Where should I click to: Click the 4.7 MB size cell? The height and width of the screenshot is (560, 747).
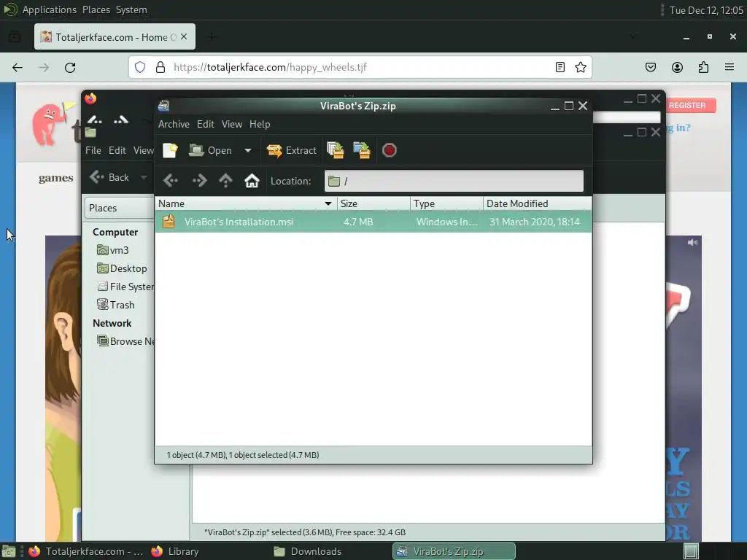(x=358, y=222)
